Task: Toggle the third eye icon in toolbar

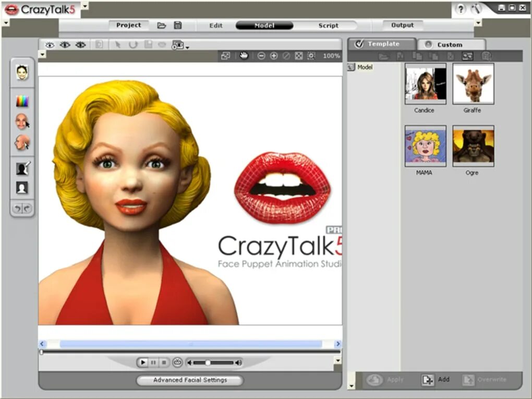Action: coord(80,45)
